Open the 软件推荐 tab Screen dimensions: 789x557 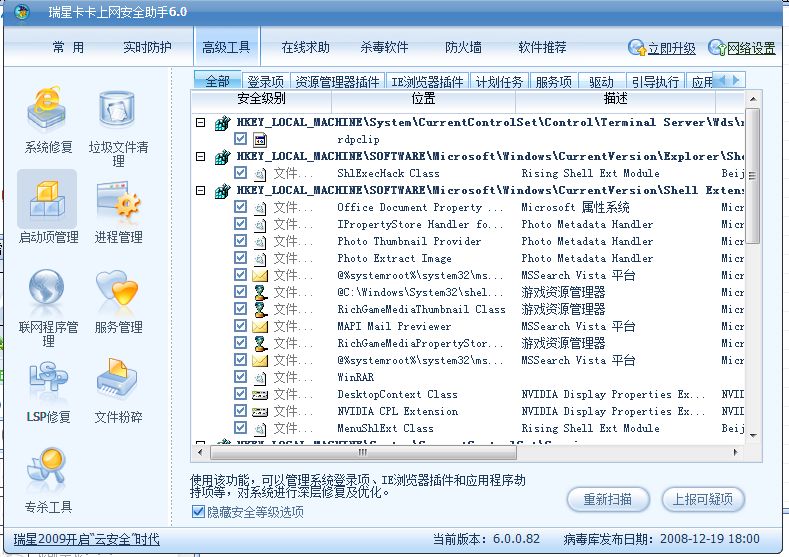(x=542, y=47)
